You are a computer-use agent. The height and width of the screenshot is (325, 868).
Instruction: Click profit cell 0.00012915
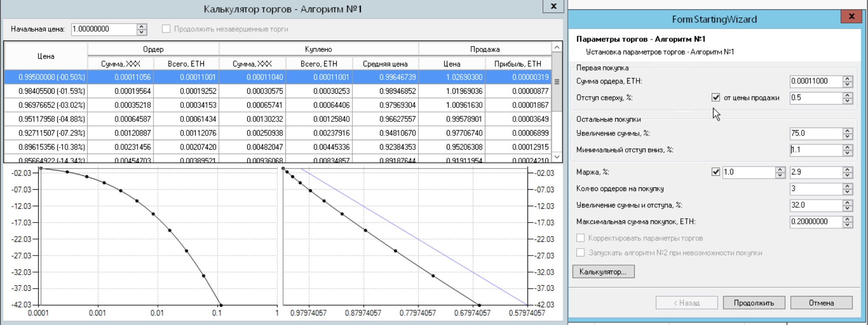click(518, 147)
